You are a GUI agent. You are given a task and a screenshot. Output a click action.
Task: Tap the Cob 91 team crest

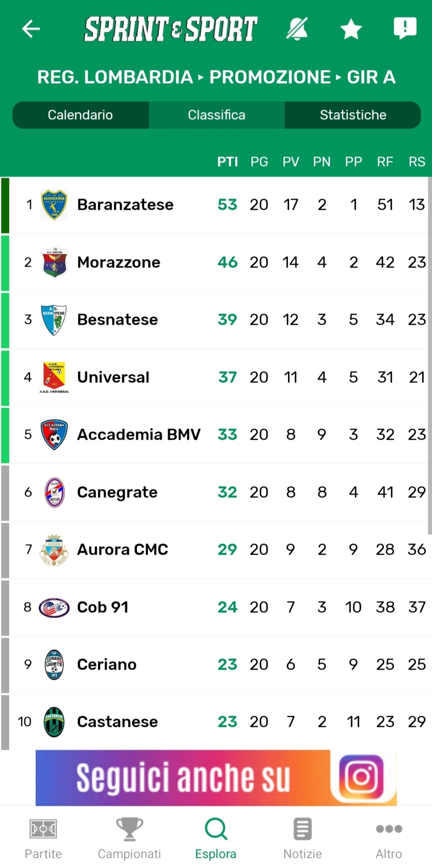pyautogui.click(x=54, y=607)
